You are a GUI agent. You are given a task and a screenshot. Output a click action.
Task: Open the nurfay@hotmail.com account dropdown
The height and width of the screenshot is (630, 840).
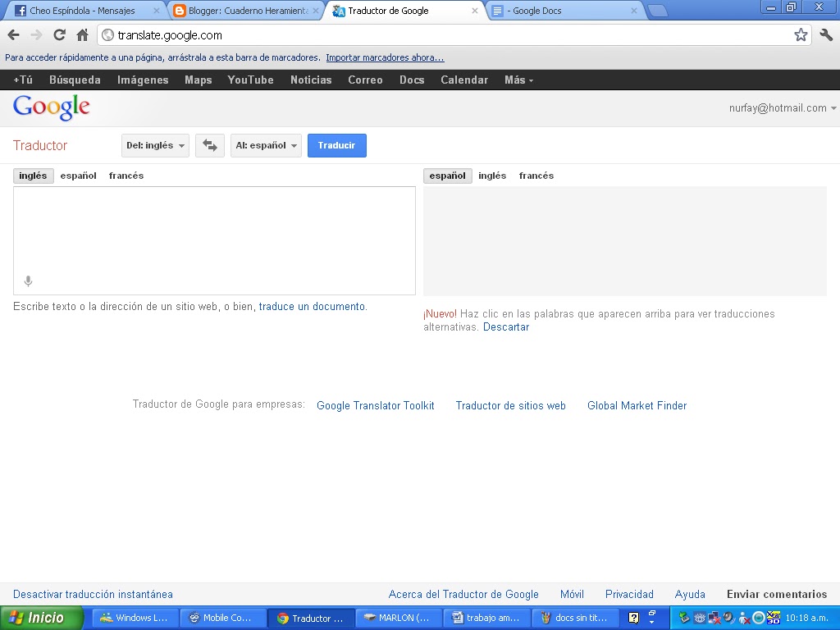pyautogui.click(x=782, y=108)
